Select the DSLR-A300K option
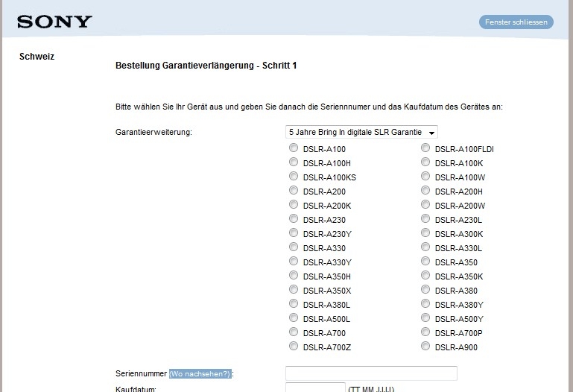Image resolution: width=573 pixels, height=392 pixels. 425,233
